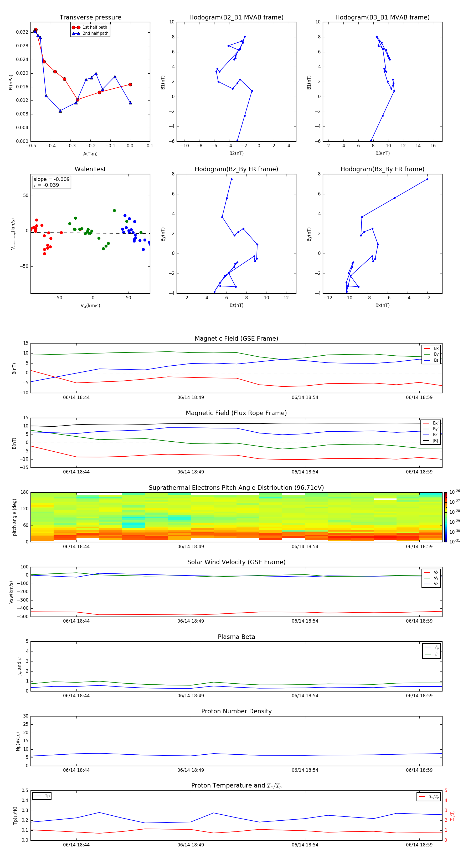Click the 'Vsw(km/s)' axis label
The image size is (473, 868).
[x=11, y=592]
